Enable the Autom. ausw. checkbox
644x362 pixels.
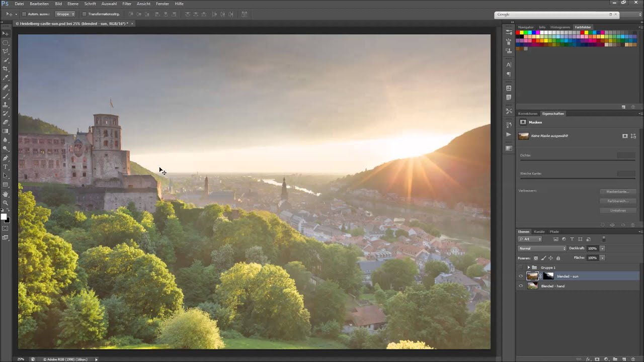(24, 14)
